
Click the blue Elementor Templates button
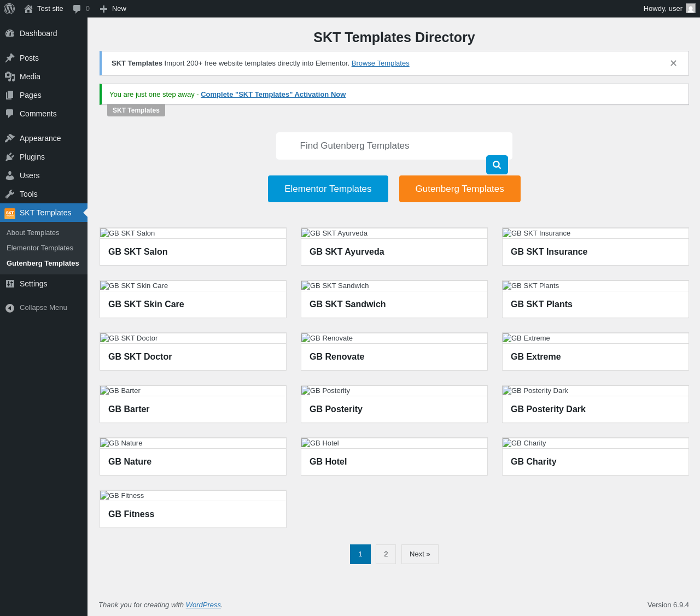point(328,189)
